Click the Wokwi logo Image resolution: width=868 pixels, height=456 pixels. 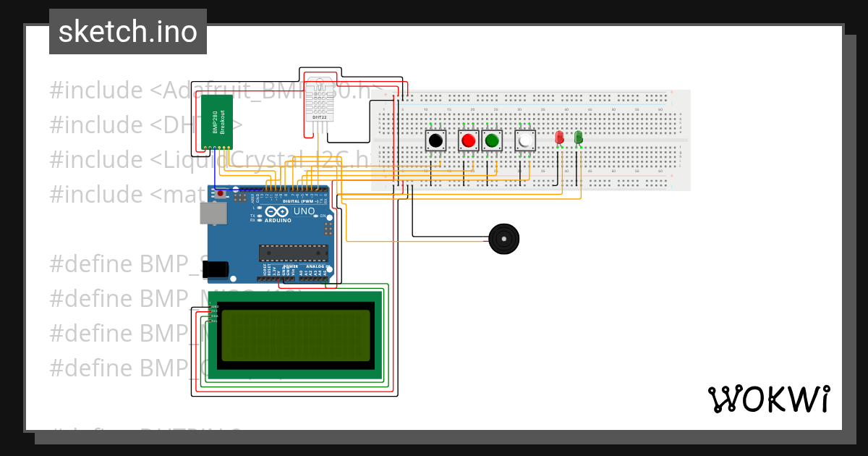[769, 397]
